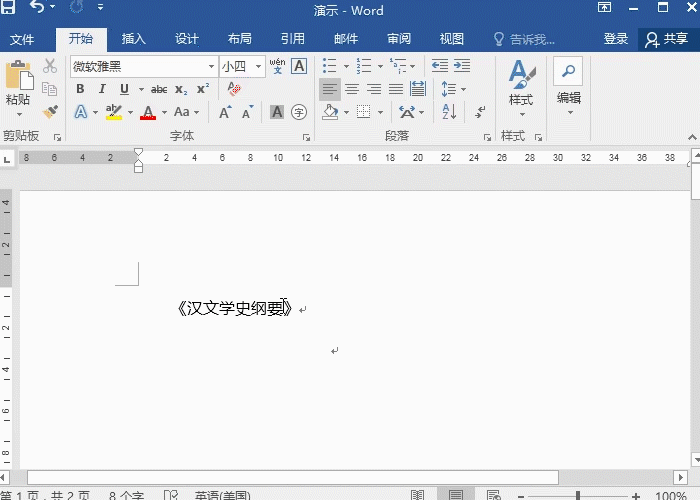Cut the selection with the scissors icon
Viewport: 700px width, 500px height.
coord(50,66)
